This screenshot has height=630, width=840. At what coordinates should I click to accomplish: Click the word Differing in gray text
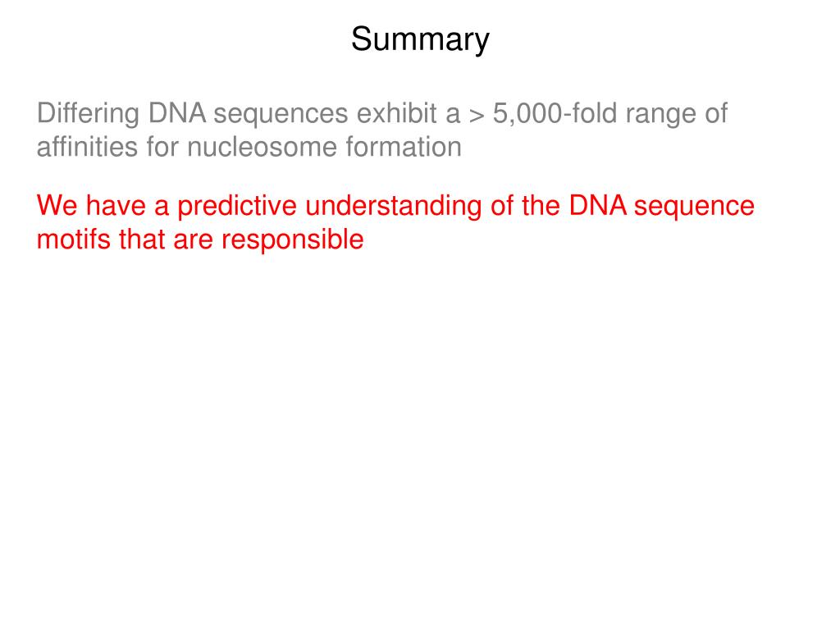pyautogui.click(x=89, y=114)
